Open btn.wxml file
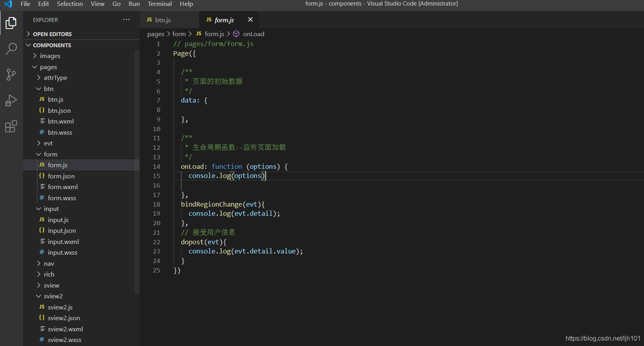The image size is (644, 346). click(81, 122)
